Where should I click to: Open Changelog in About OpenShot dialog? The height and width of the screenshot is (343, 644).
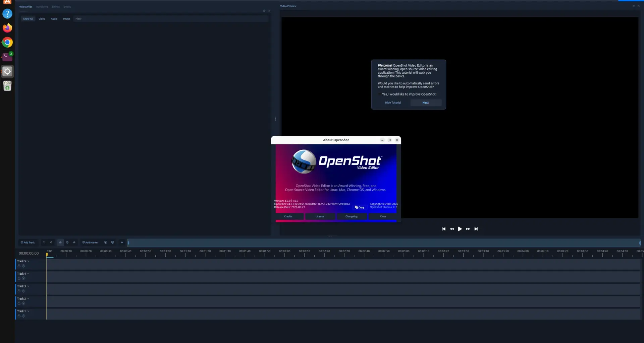click(352, 216)
